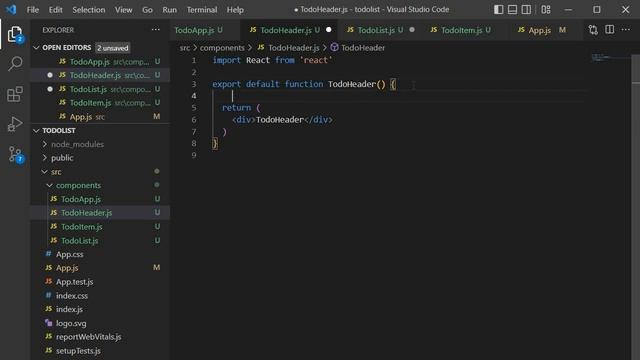Open the Run and Debug view
640x360 pixels.
click(15, 124)
